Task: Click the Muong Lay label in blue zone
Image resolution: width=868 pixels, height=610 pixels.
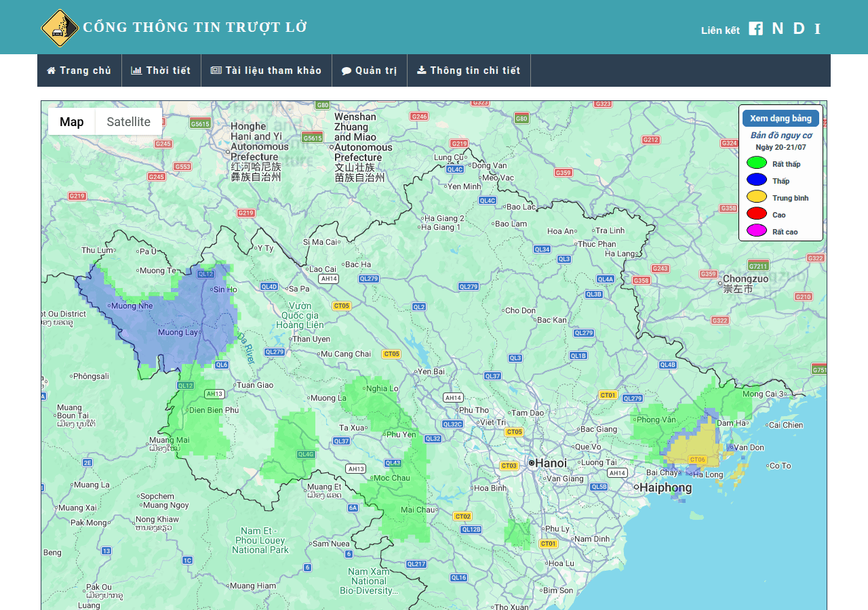Action: [178, 333]
